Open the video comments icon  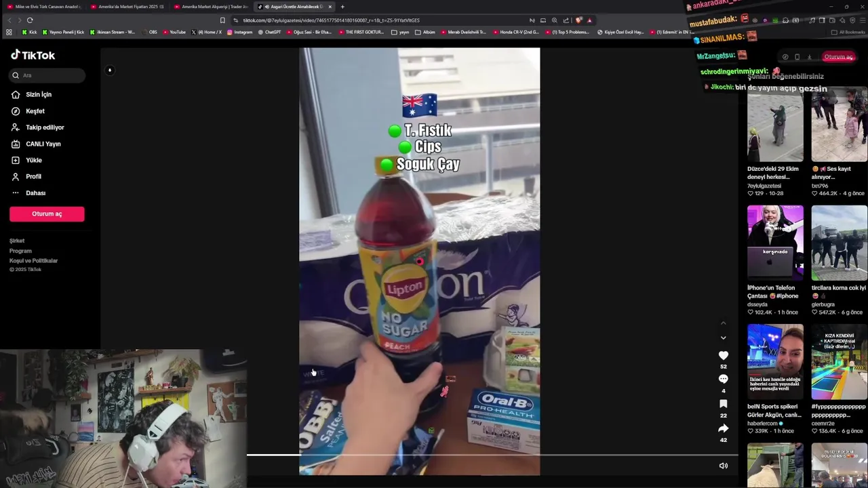(723, 379)
